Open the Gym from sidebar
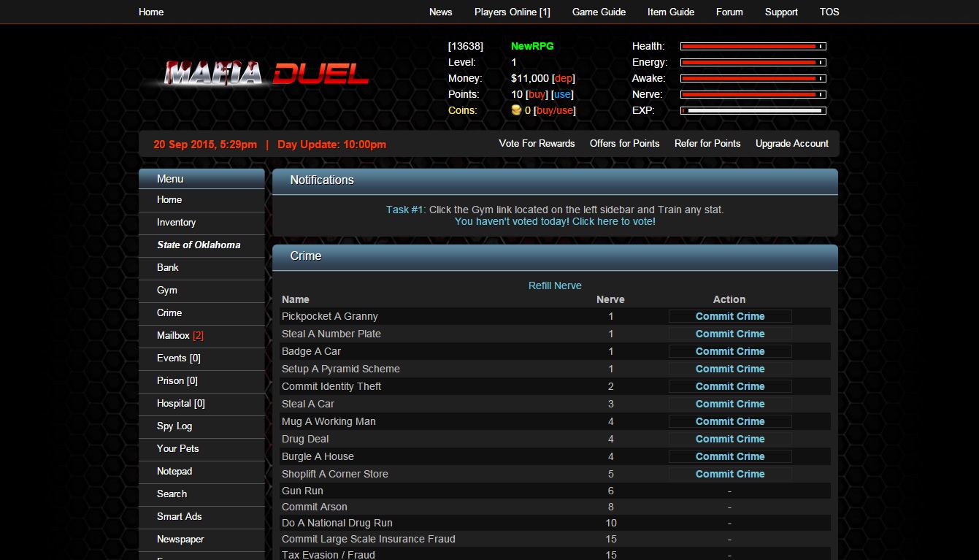The image size is (979, 560). coord(201,291)
